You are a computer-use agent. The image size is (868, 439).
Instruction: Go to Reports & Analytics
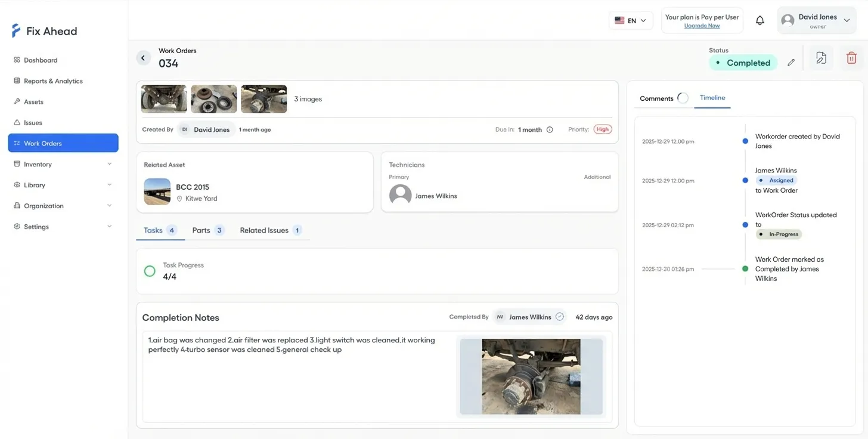pos(53,81)
